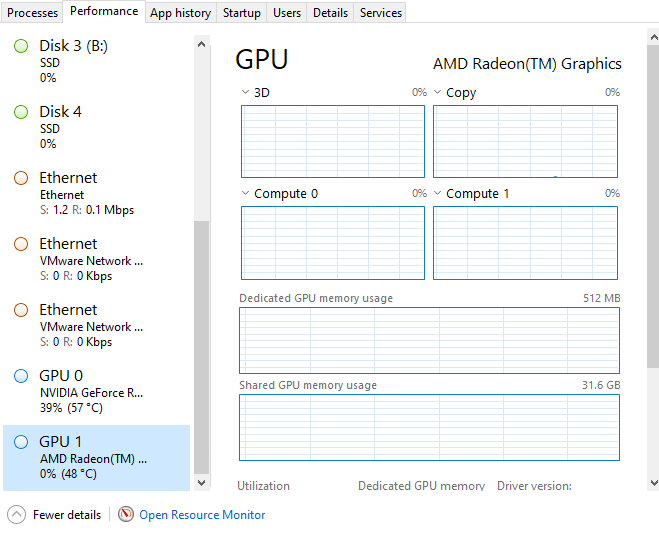Open the App history tab
Viewport: 659px width, 536px height.
pos(180,13)
